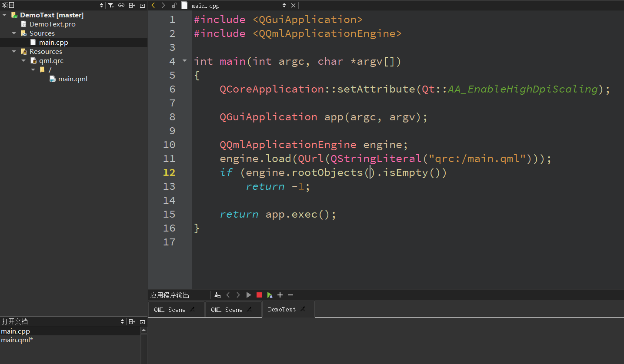The image size is (624, 364).
Task: Navigate back using the left arrow icon
Action: 153,5
